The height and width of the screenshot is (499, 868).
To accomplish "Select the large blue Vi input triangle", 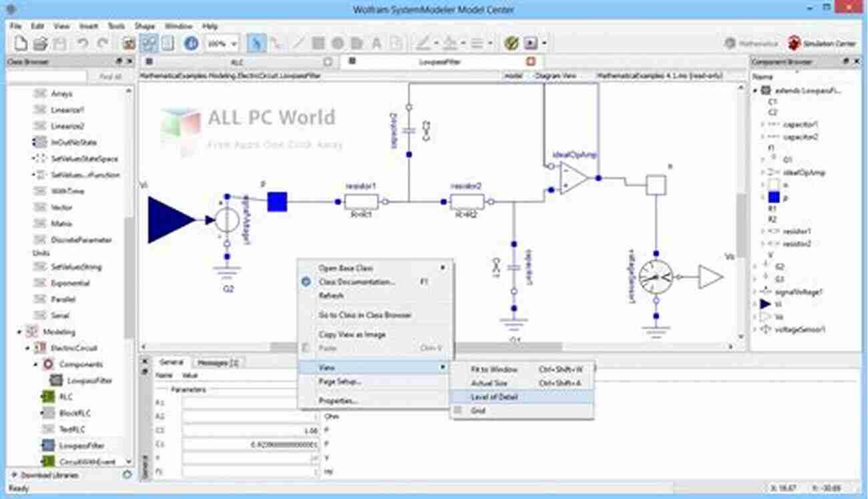I will (x=171, y=219).
